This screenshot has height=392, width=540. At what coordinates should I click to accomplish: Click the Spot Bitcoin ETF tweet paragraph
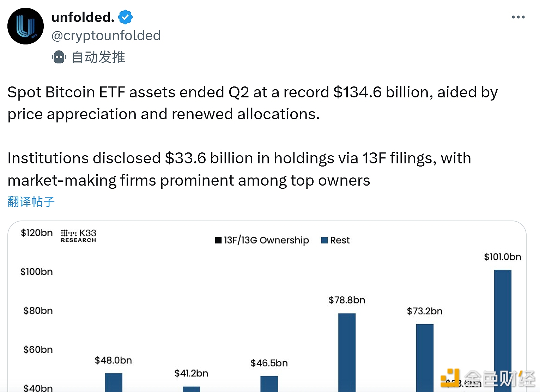252,103
